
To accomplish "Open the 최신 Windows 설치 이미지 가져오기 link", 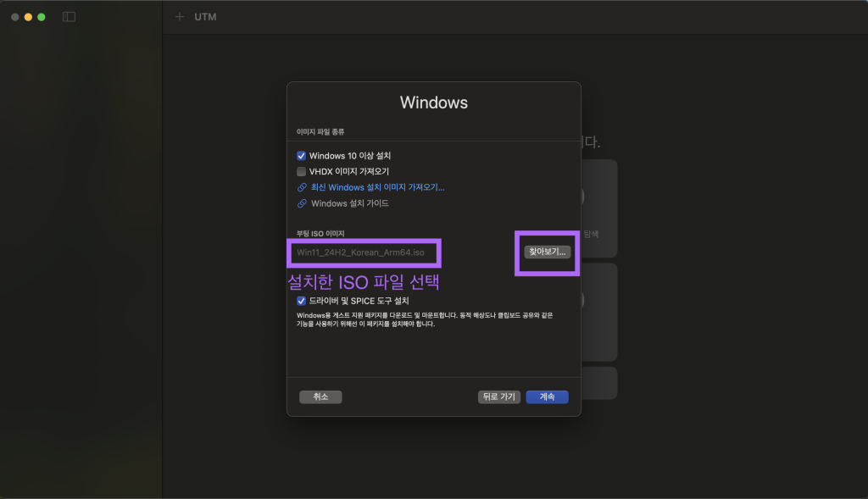I will coord(377,187).
